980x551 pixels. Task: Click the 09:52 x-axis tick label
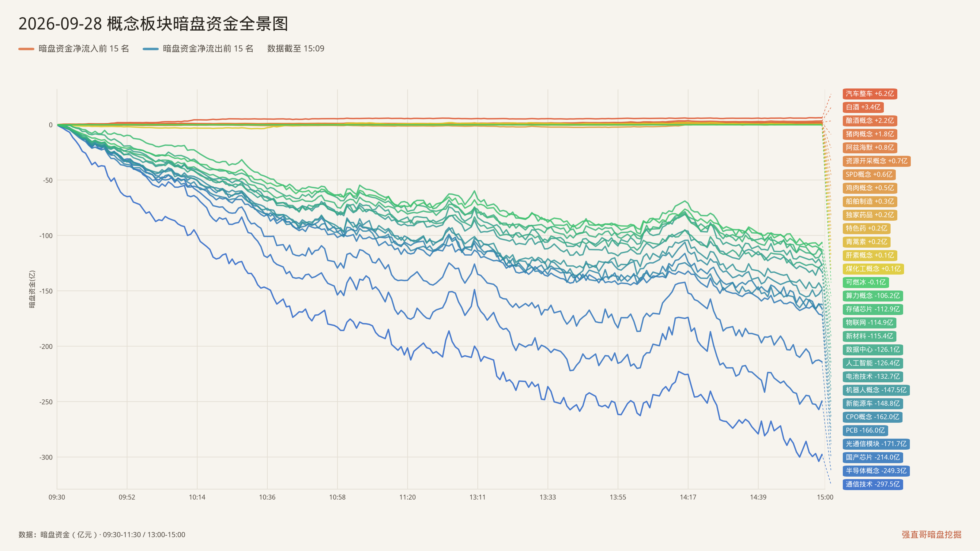tap(127, 497)
